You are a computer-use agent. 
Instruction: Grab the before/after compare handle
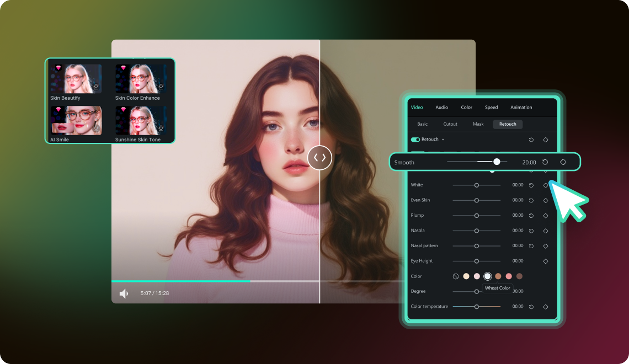(319, 158)
